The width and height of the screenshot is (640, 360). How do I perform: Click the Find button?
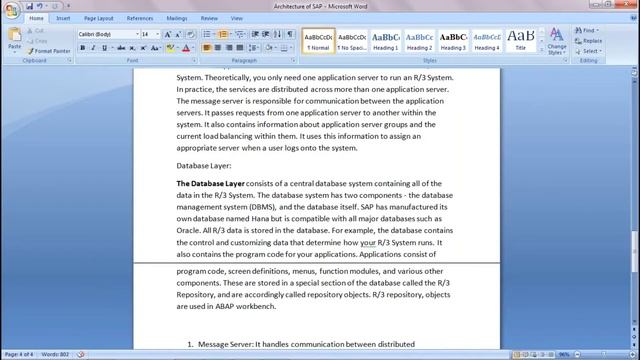click(x=587, y=31)
